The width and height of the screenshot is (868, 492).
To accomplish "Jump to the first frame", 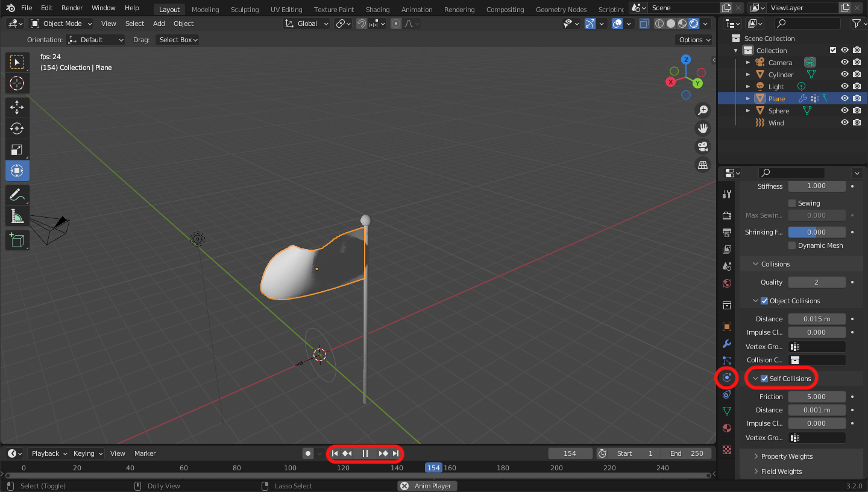I will (x=335, y=453).
